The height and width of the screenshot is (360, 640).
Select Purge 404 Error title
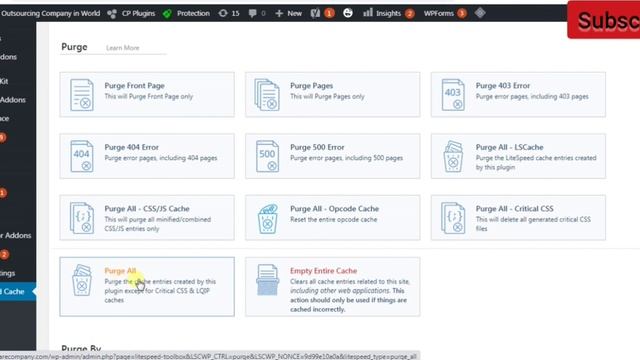pyautogui.click(x=131, y=147)
